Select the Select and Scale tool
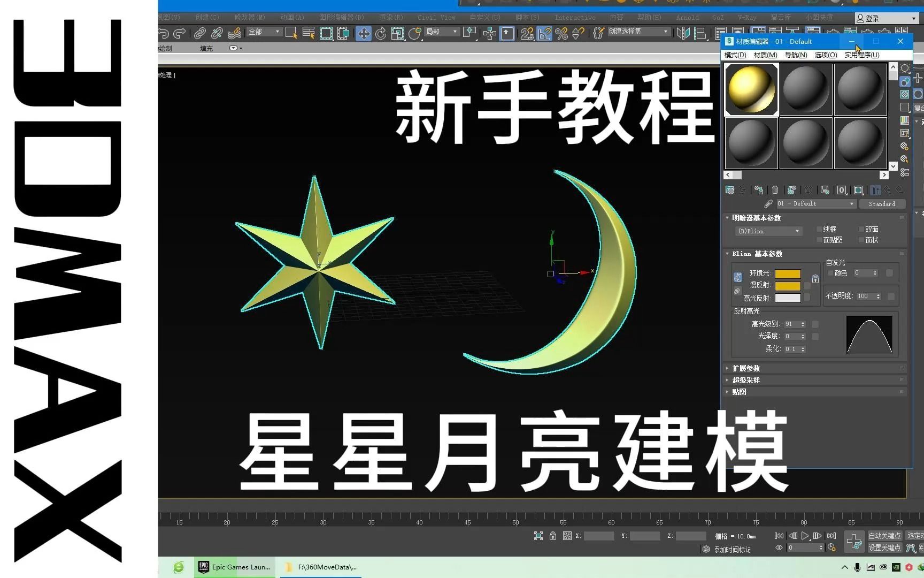Viewport: 924px width, 578px height. (x=398, y=33)
